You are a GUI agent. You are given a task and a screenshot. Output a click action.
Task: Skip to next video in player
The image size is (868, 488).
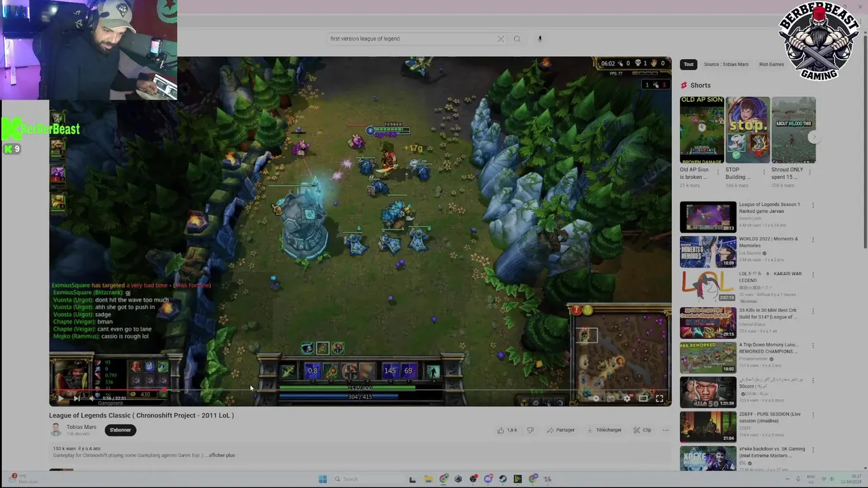[76, 399]
